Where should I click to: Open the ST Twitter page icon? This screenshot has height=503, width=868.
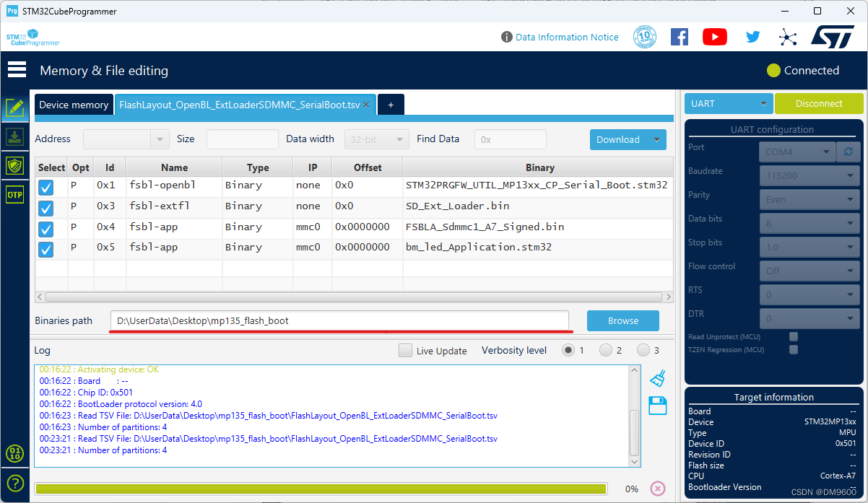click(753, 37)
